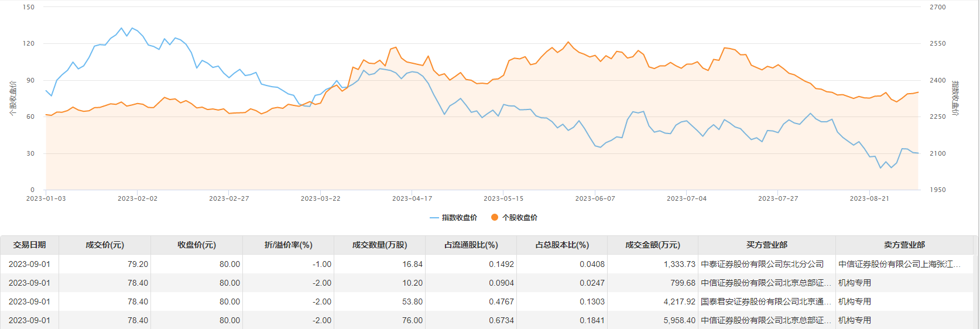
Task: Sort by 成交价(元) column header
Action: click(x=105, y=245)
